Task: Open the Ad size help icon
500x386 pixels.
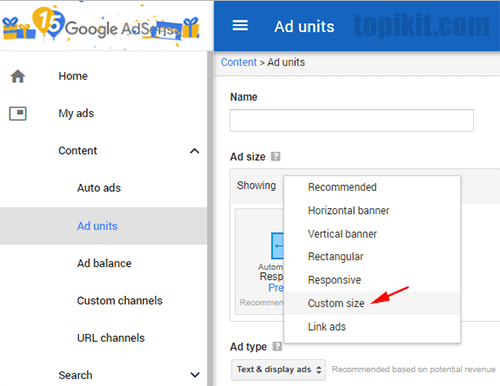Action: (x=275, y=156)
